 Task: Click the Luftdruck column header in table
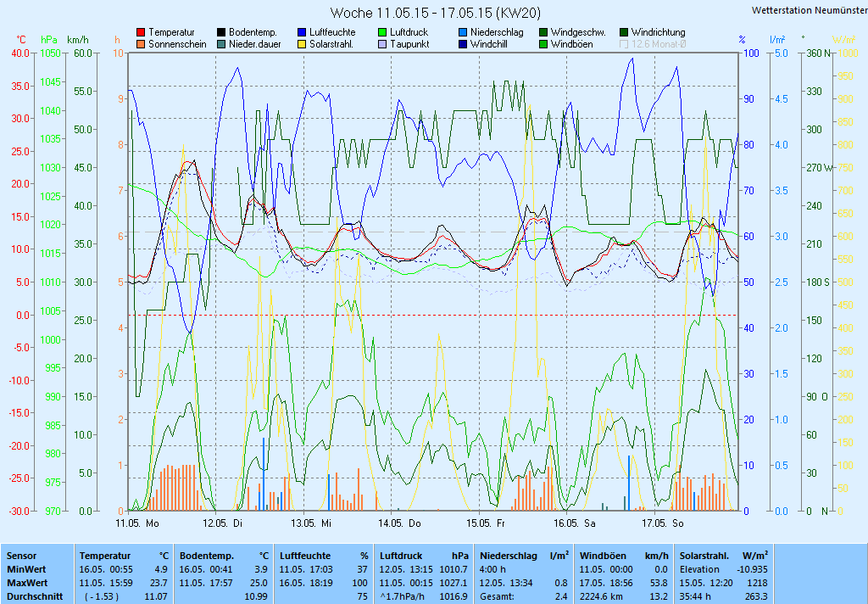(x=401, y=556)
